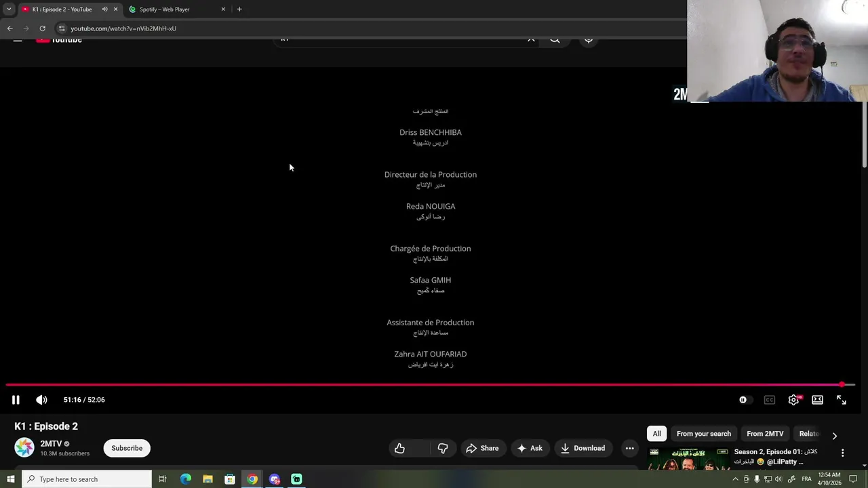The width and height of the screenshot is (868, 488).
Task: View site information icon
Action: [62, 28]
